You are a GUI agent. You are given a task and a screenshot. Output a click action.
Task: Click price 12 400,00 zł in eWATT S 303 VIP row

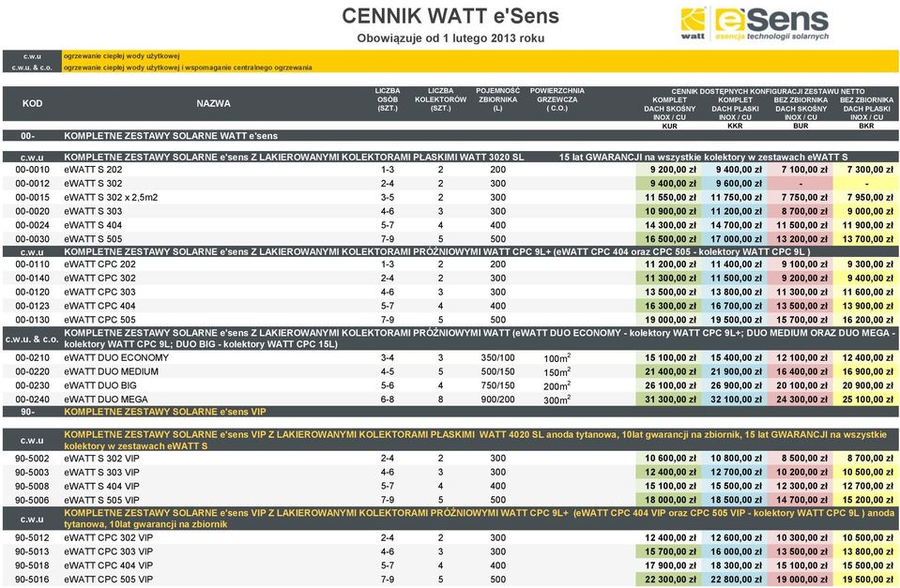(670, 472)
